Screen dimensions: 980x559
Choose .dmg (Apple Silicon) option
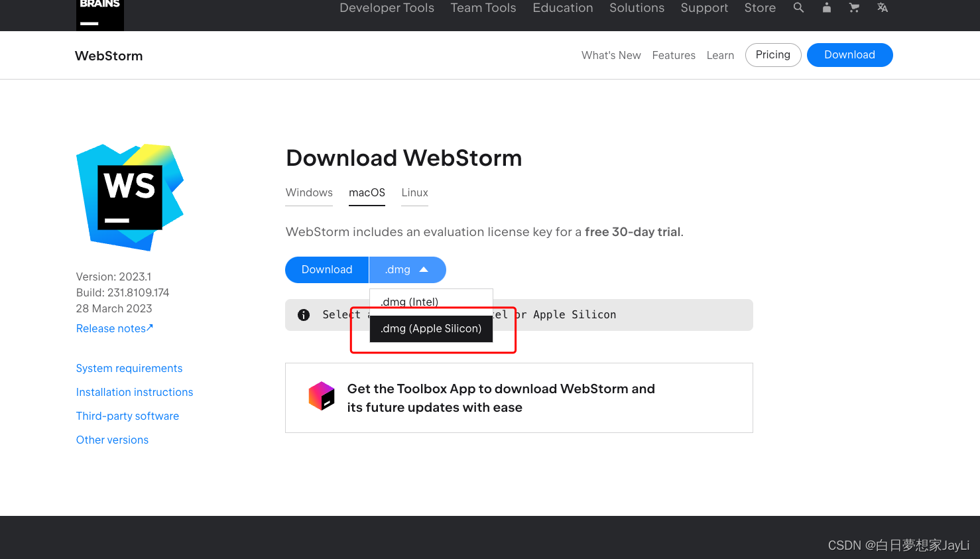pos(431,328)
